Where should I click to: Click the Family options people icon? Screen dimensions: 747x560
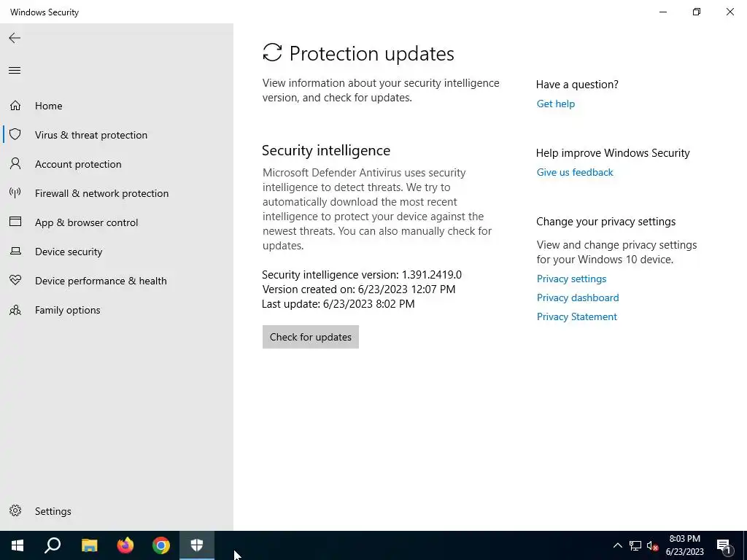click(15, 310)
